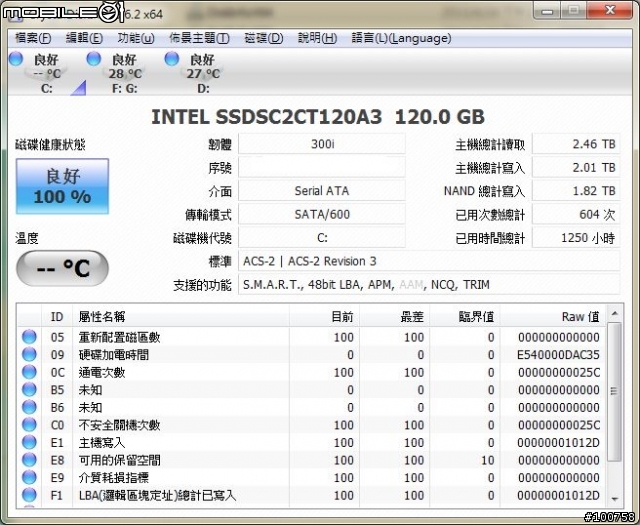Close the CrystalDiskInfo window

click(x=611, y=11)
